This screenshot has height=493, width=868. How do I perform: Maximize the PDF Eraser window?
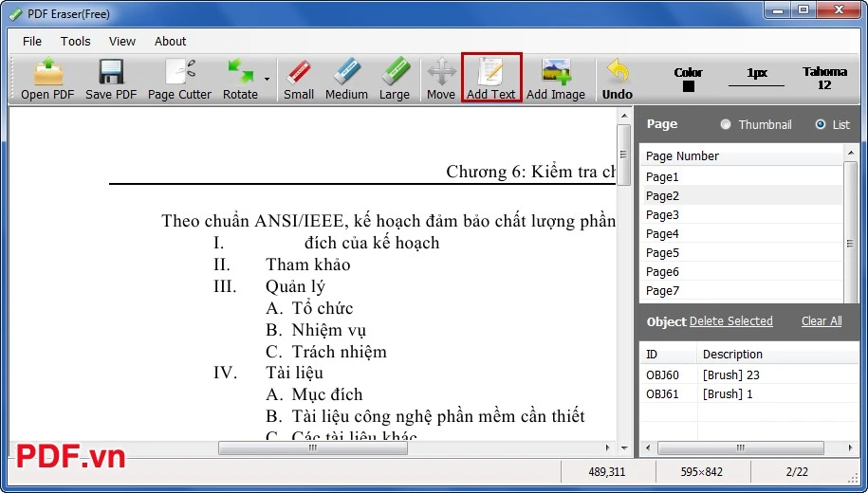coord(803,9)
